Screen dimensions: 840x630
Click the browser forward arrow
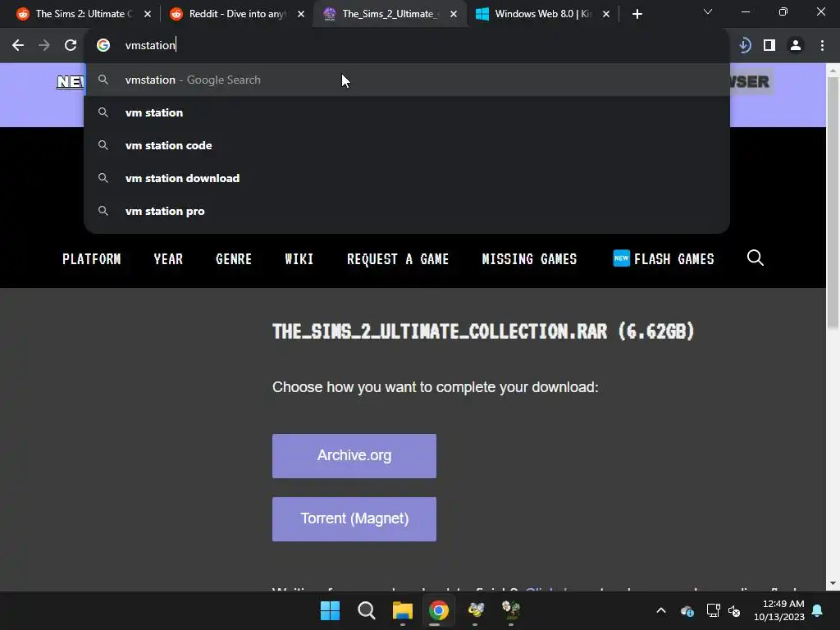point(44,46)
